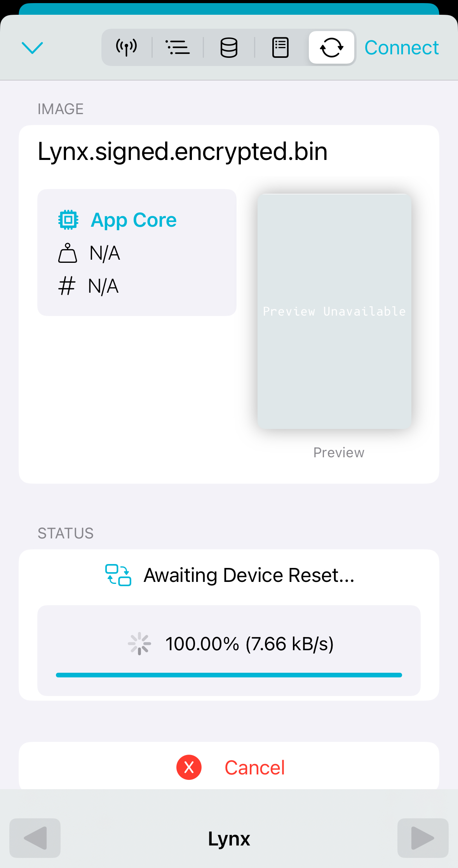Click the App Core chip icon
The height and width of the screenshot is (868, 458).
pyautogui.click(x=68, y=220)
